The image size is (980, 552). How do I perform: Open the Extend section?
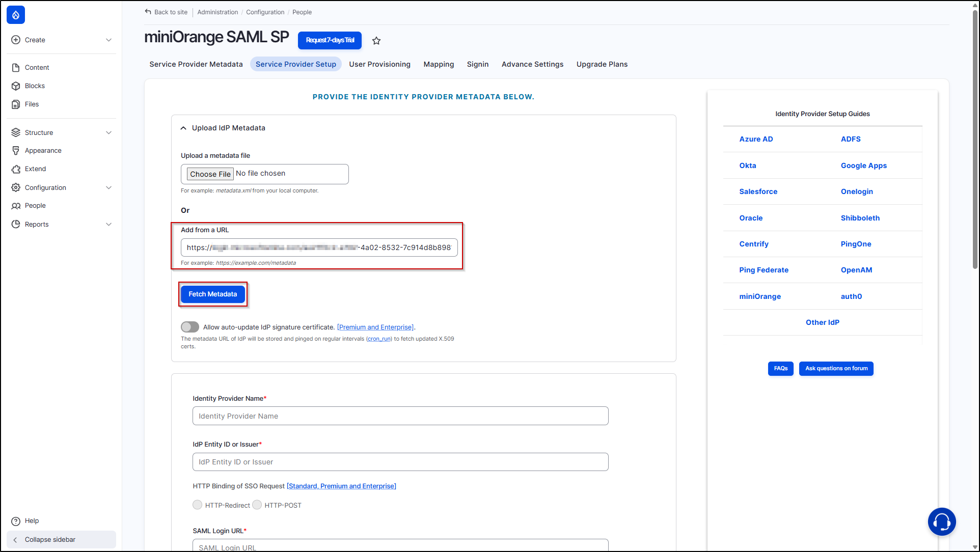coord(35,169)
